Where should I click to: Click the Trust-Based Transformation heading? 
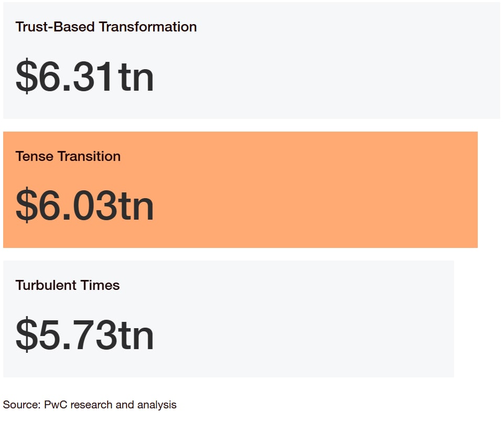[x=106, y=27]
